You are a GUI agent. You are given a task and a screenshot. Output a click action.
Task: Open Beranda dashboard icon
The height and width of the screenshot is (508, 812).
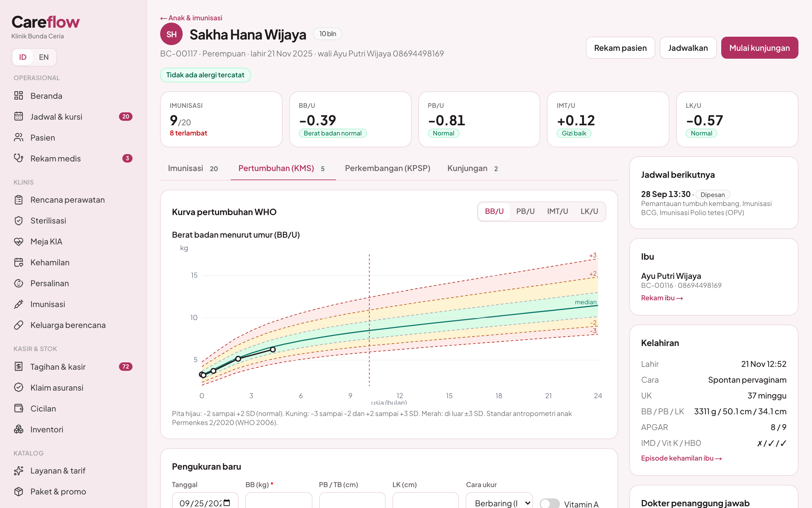(18, 96)
